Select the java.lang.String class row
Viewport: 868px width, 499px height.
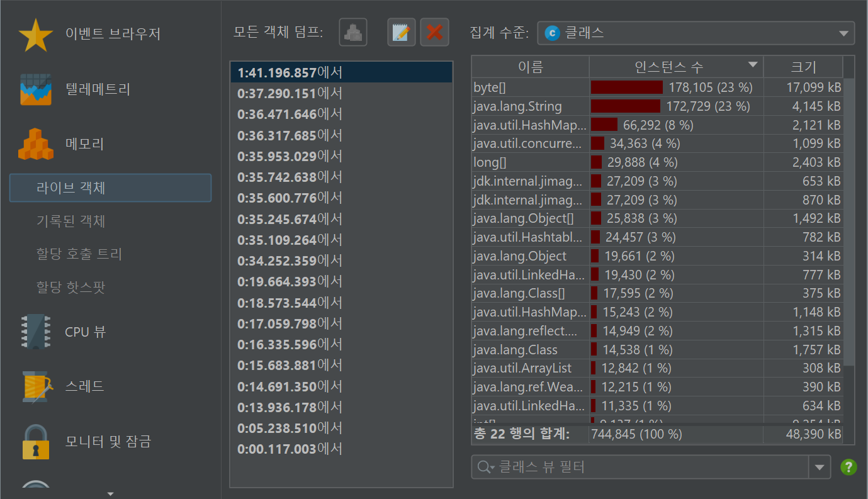(x=657, y=106)
